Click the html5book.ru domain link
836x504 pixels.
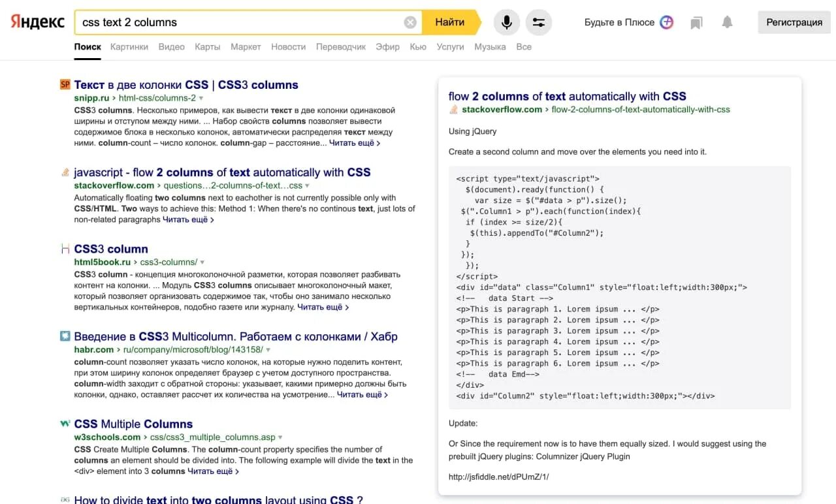point(103,262)
